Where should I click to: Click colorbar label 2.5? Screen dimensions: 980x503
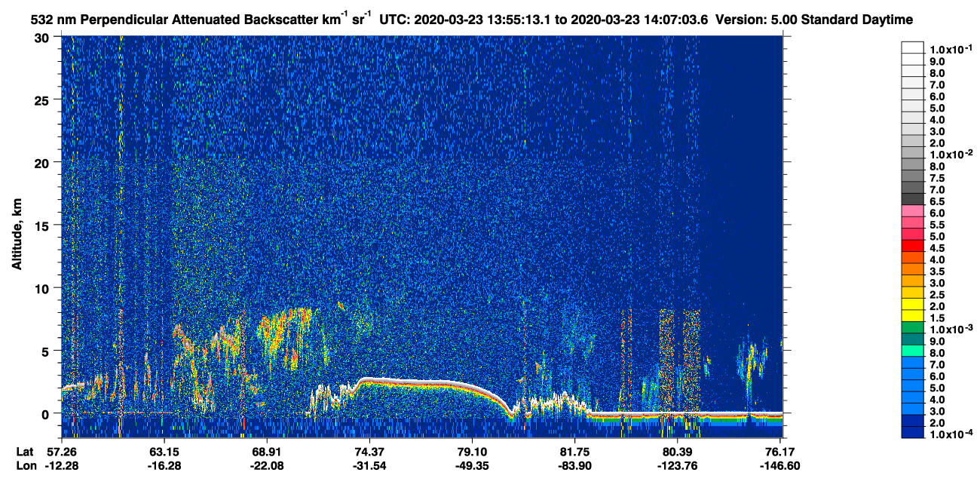tap(938, 295)
